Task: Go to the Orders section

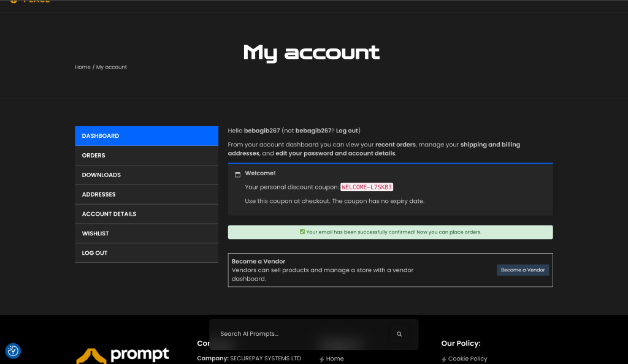Action: click(x=147, y=156)
